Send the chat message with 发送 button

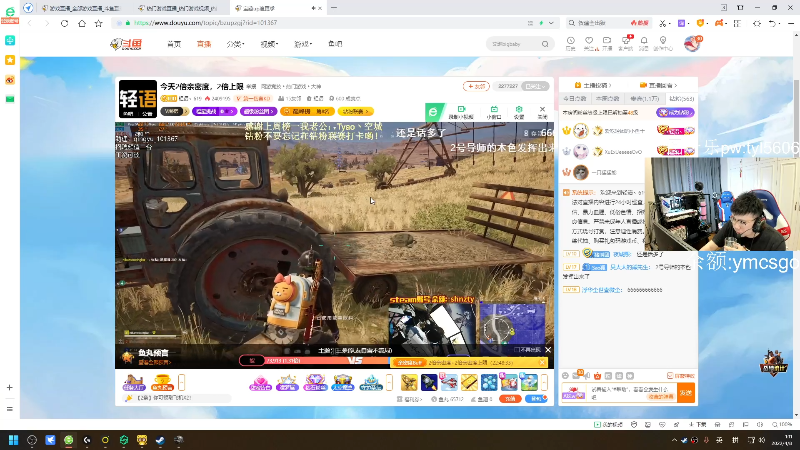tap(686, 392)
